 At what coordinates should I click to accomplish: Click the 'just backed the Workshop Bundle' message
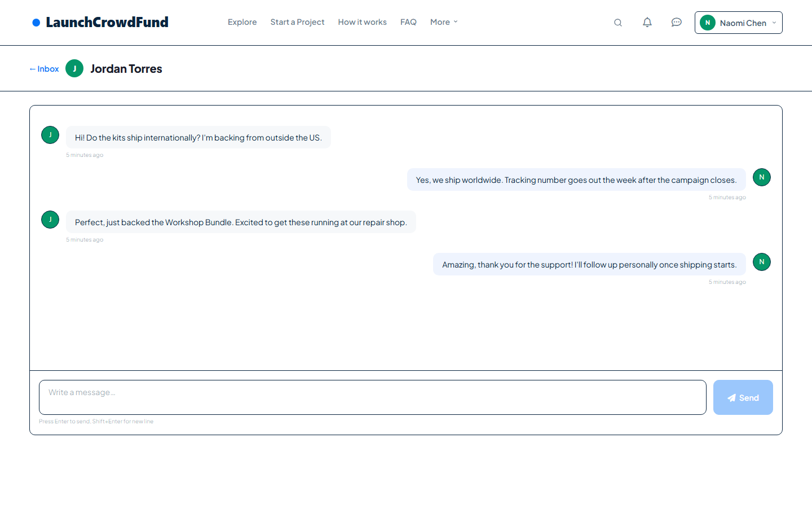point(241,222)
